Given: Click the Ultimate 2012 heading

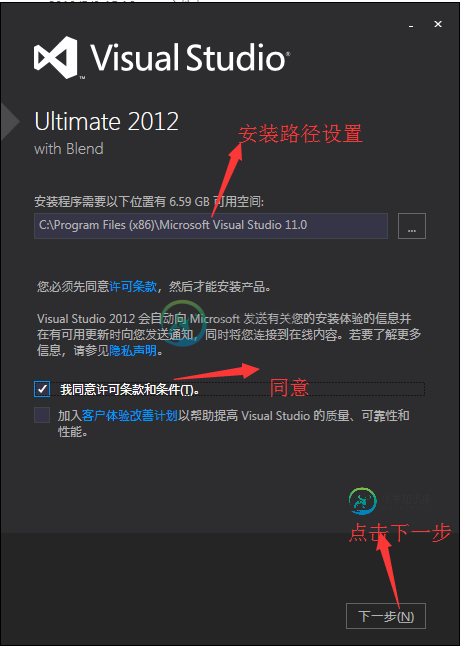Looking at the screenshot, I should click(107, 122).
